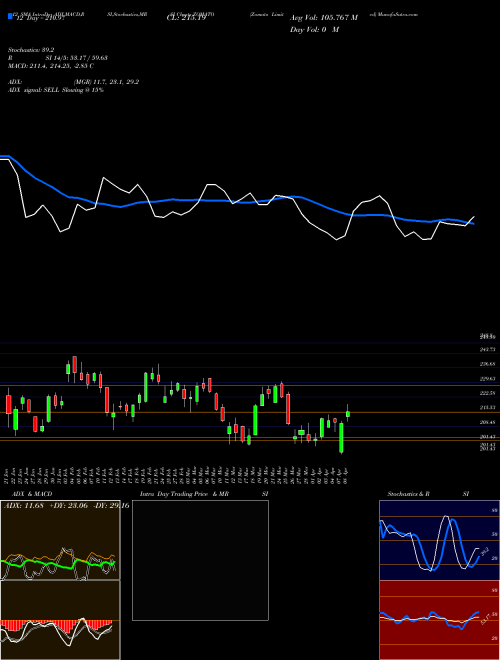
Task: Click the 'CL: 213.19' closing price text
Action: [x=186, y=18]
